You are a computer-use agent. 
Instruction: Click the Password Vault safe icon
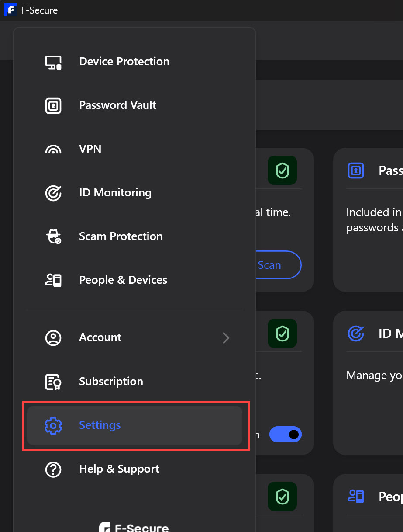[x=53, y=105]
